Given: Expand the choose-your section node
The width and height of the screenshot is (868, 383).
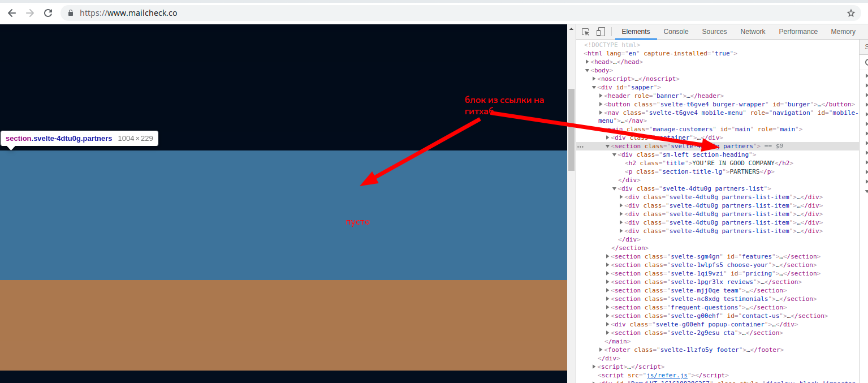Looking at the screenshot, I should tap(608, 265).
